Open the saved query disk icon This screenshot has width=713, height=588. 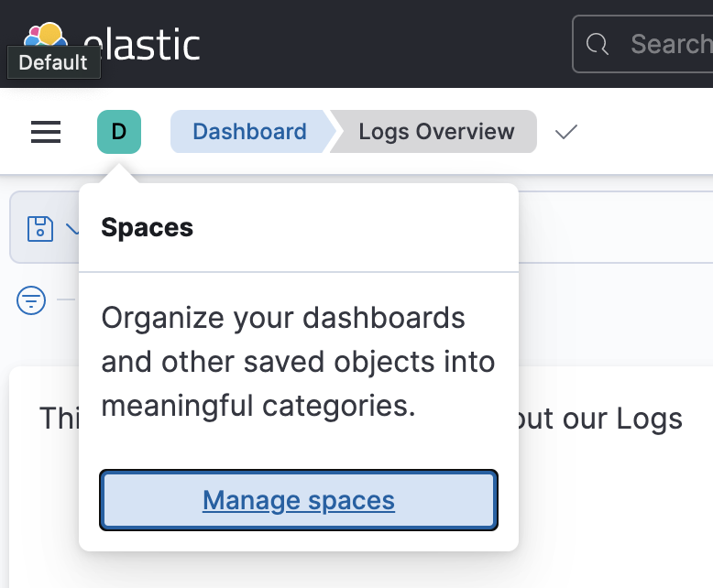40,228
